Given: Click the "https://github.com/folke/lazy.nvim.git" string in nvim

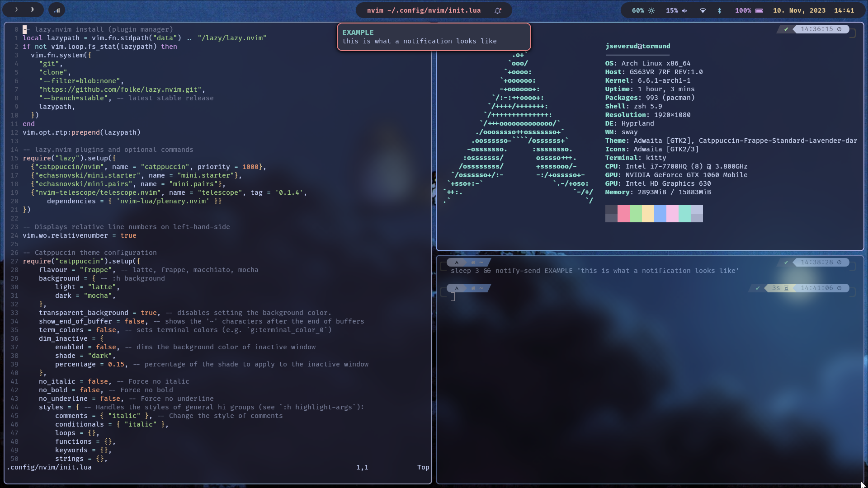Looking at the screenshot, I should point(120,89).
